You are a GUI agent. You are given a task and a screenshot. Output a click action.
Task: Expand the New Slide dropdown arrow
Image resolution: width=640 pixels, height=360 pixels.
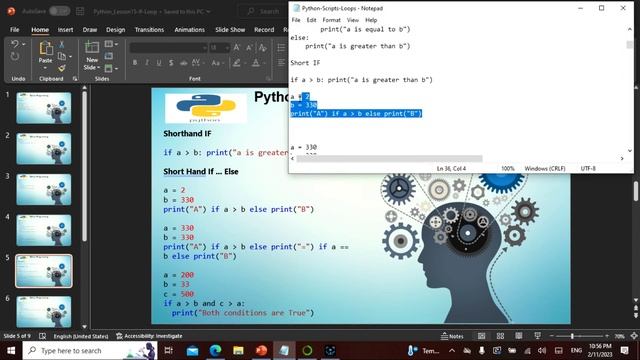[x=98, y=68]
